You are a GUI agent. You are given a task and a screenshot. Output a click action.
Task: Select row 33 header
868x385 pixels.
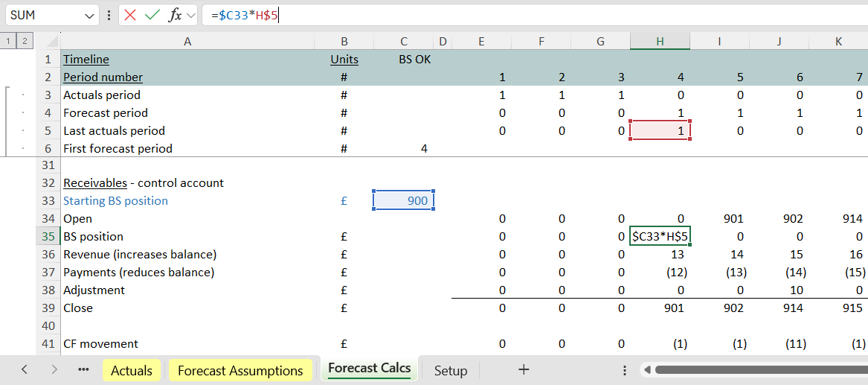(48, 201)
